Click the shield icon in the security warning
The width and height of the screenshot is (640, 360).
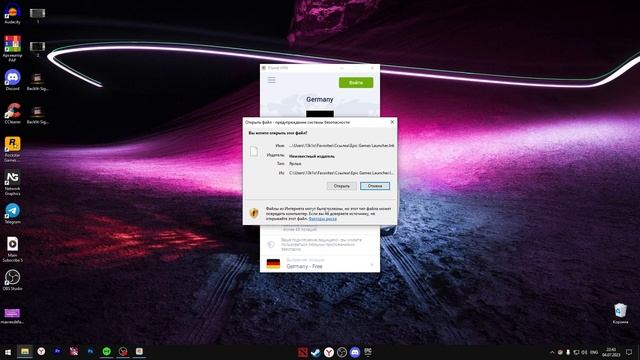point(254,213)
